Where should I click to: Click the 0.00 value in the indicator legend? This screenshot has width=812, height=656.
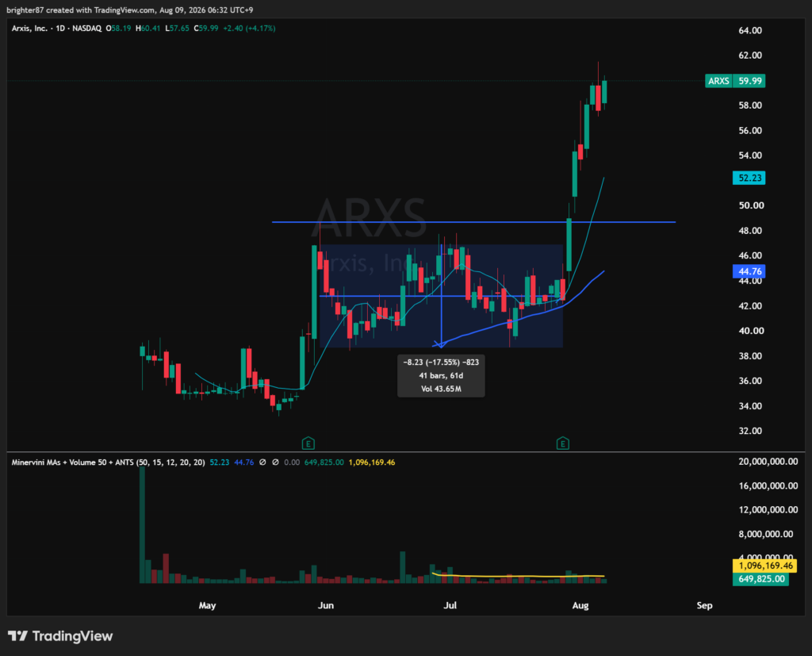pyautogui.click(x=292, y=462)
